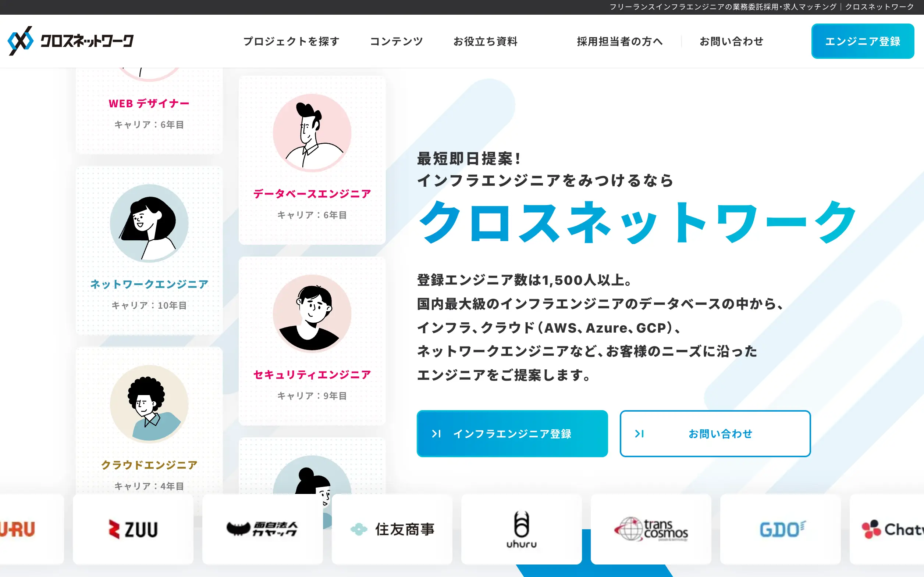924x577 pixels.
Task: Click the 面白法人カヤック logo card
Action: (x=263, y=529)
